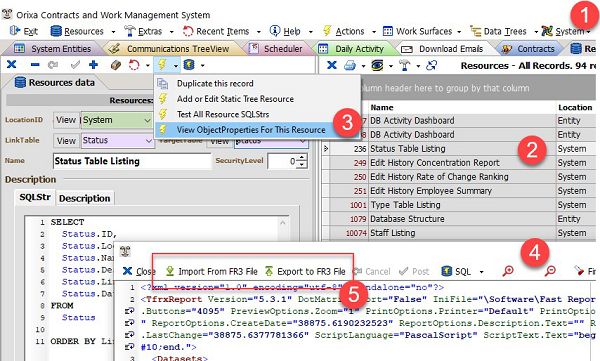The image size is (600, 361).
Task: Open the Work Surfaces menu
Action: (x=424, y=31)
